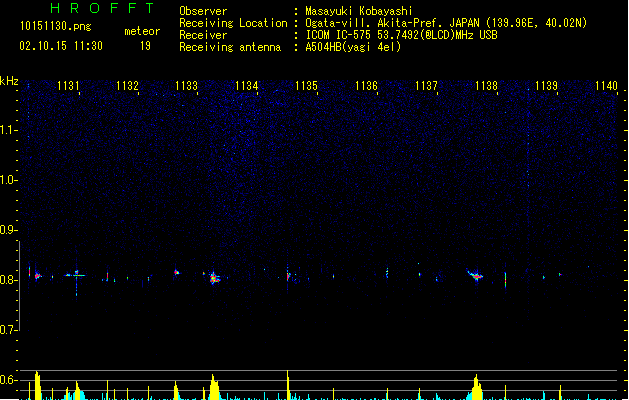Click time marker 1132
629x400 pixels.
127,86
